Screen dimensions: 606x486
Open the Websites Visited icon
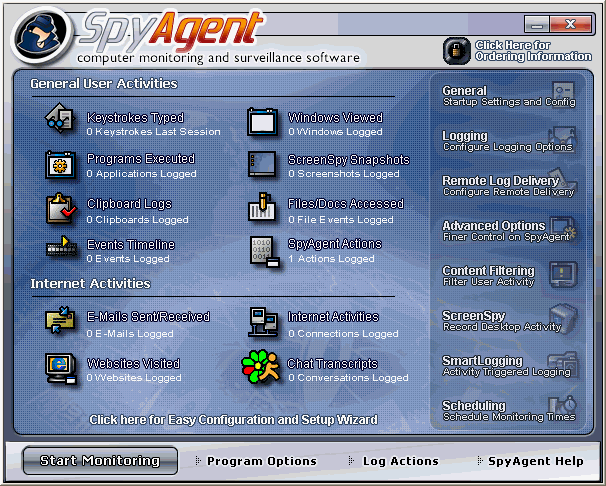pos(60,369)
